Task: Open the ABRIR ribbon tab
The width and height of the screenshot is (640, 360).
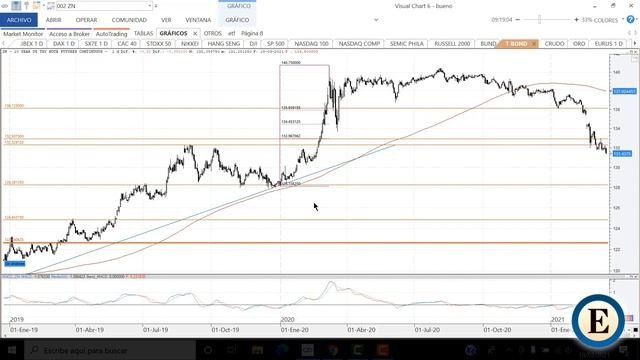Action: coord(53,20)
